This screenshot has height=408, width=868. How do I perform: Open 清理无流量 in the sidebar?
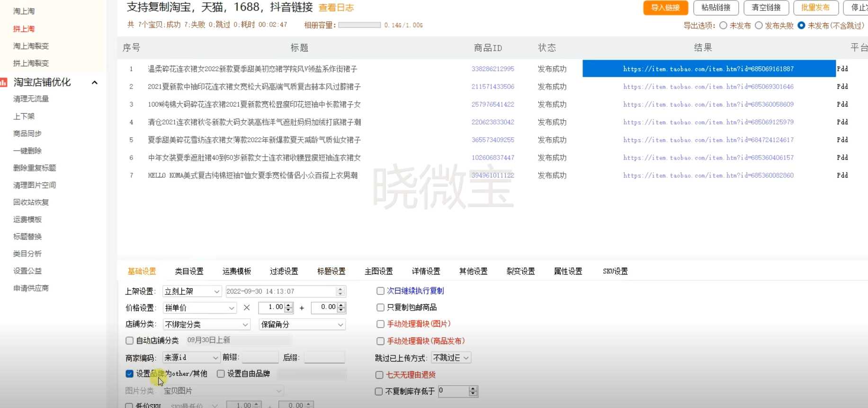[31, 99]
